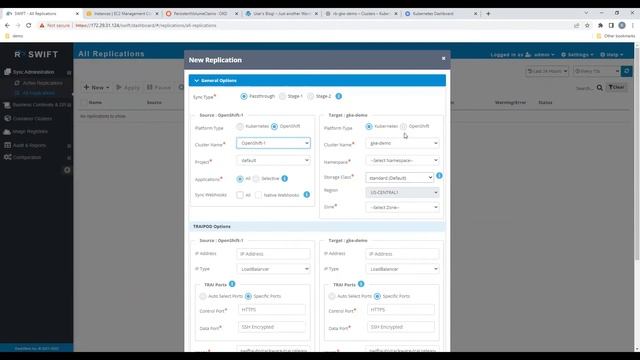Open Active Replications in the sidebar
This screenshot has height=360, width=640.
point(42,83)
